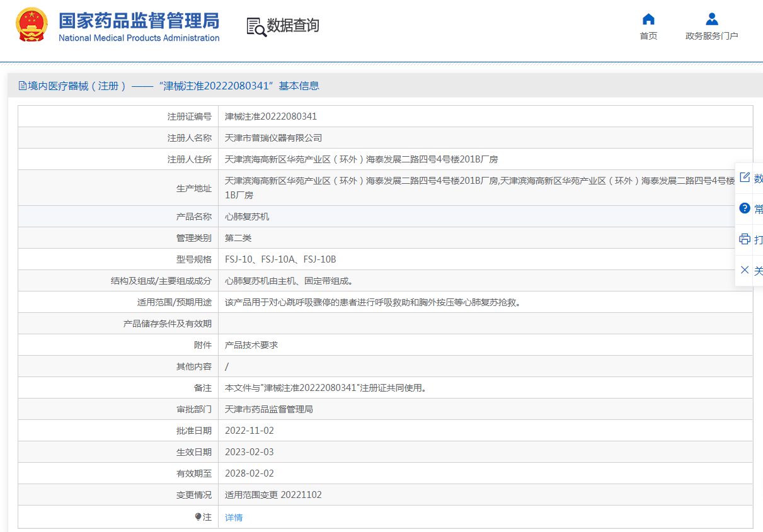
Task: Click the printer icon in side panel
Action: (745, 239)
